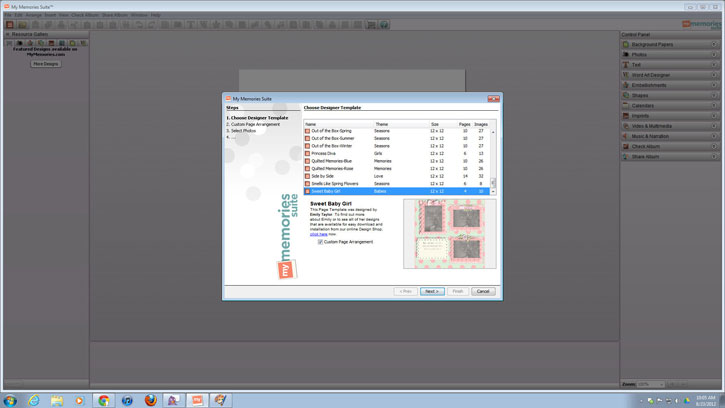Click the template list scroll-up arrow
The width and height of the screenshot is (725, 408).
click(x=493, y=132)
